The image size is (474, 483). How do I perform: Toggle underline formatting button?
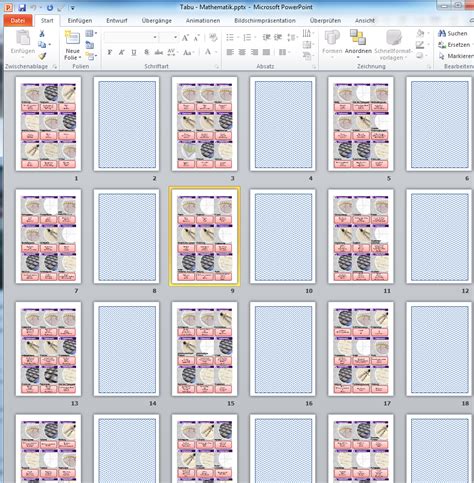pos(134,52)
